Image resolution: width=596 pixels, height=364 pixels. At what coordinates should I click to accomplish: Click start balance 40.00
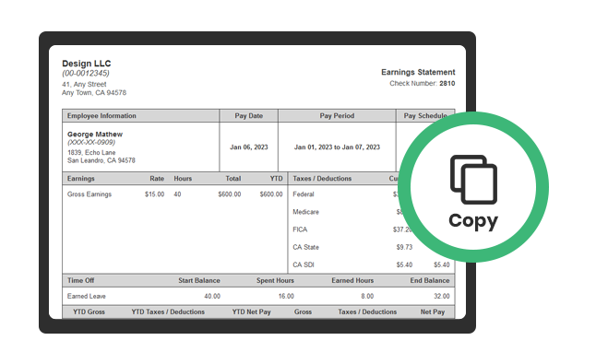click(212, 297)
